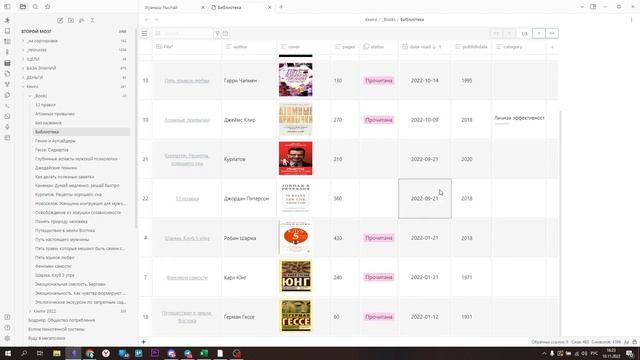This screenshot has height=360, width=640.
Task: Click status tag in Гарри Чапмен row
Action: (x=379, y=81)
